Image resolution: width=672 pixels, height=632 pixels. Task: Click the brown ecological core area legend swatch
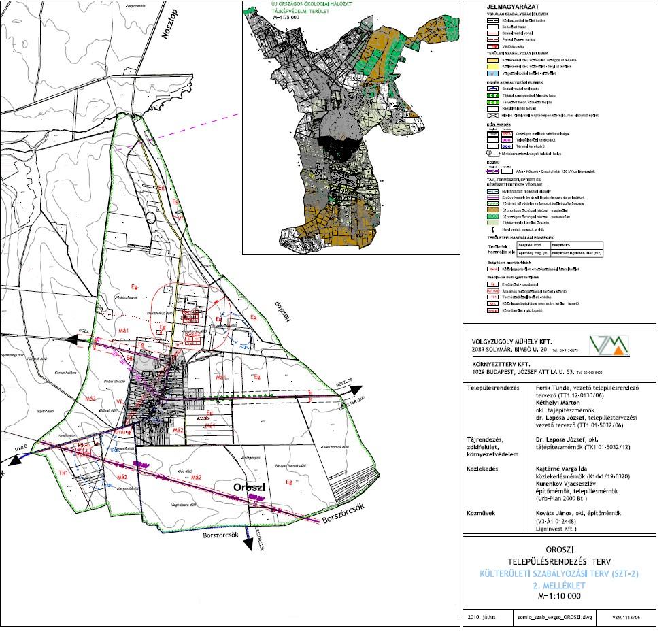(x=493, y=210)
